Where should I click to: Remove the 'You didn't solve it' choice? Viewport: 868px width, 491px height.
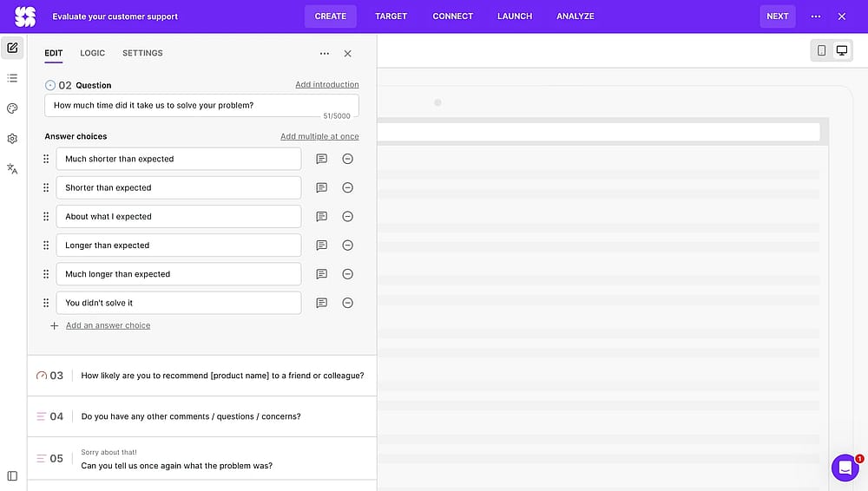click(348, 303)
